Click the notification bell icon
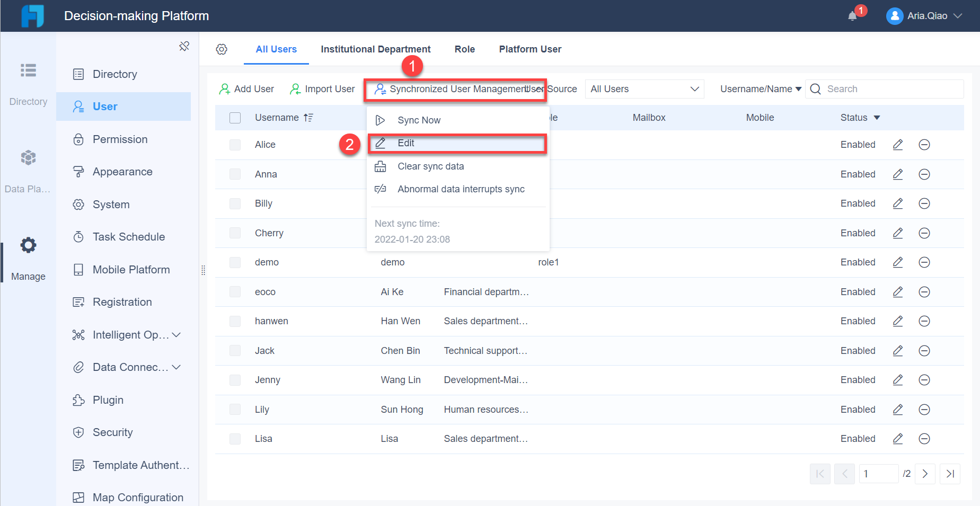 (853, 16)
